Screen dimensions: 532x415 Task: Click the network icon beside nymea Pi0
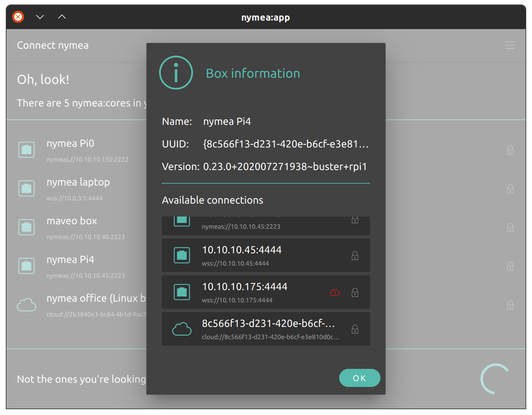[26, 150]
